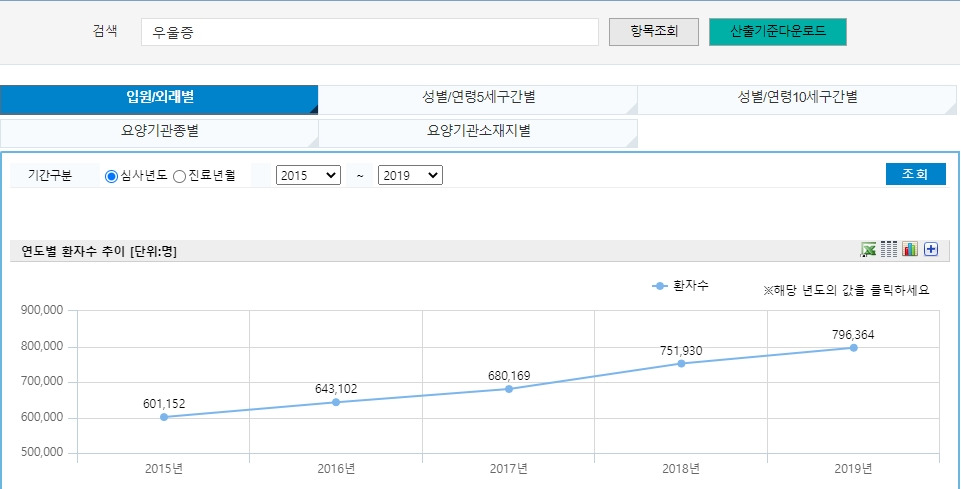Screen dimensions: 961x489
Task: Show bar chart view icon
Action: [910, 249]
